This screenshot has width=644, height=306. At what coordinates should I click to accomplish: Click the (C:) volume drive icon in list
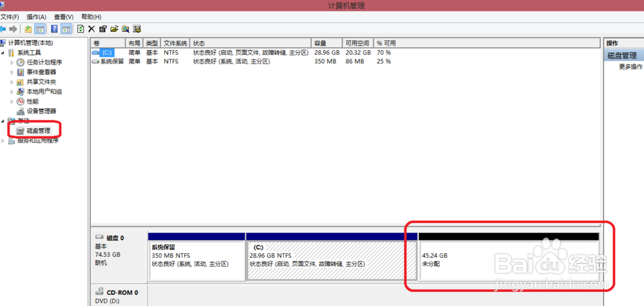tap(96, 53)
